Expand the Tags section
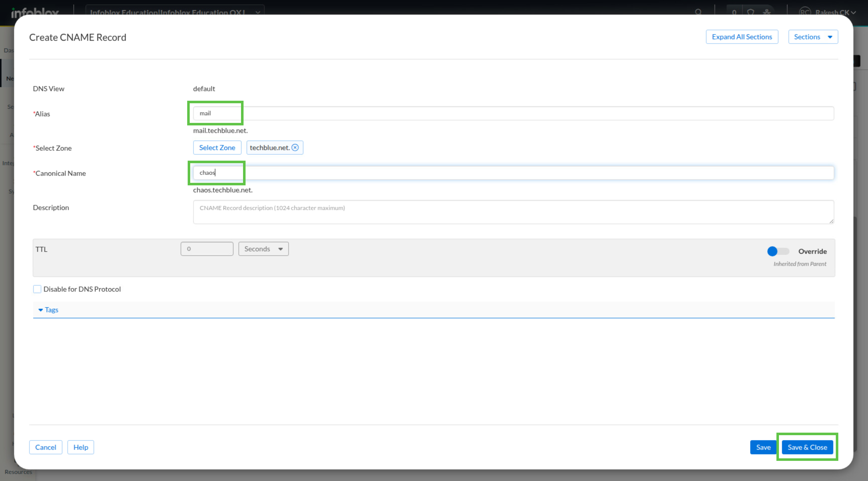 click(48, 310)
